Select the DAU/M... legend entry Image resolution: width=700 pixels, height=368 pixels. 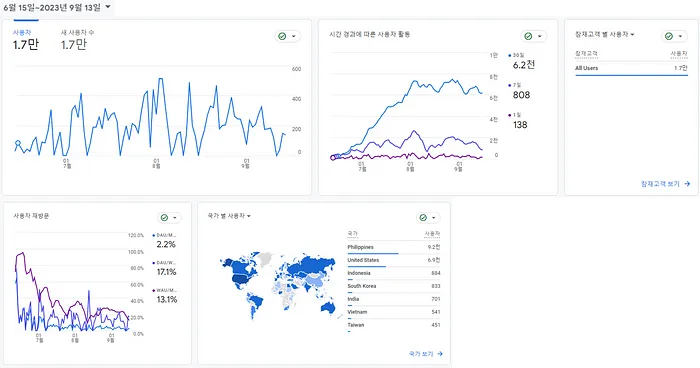tap(164, 235)
